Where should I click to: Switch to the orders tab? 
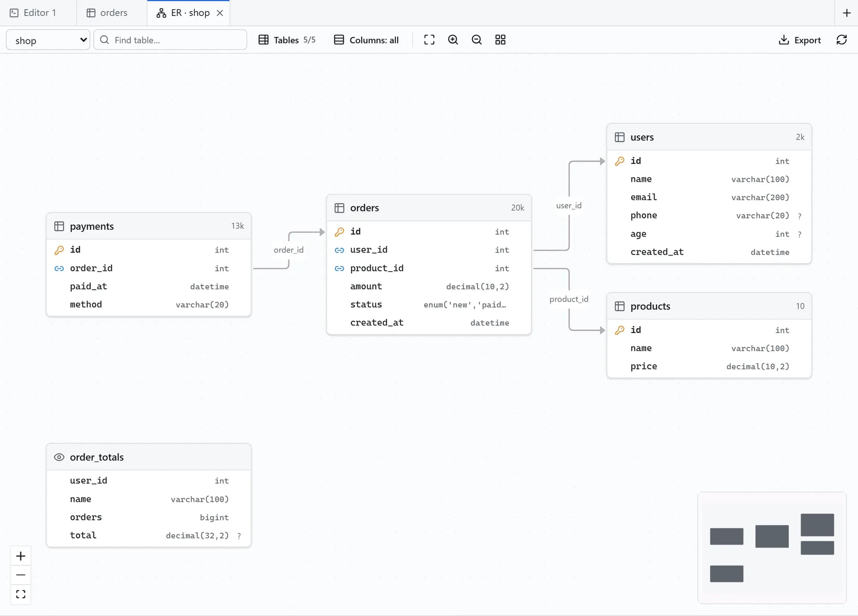[107, 13]
